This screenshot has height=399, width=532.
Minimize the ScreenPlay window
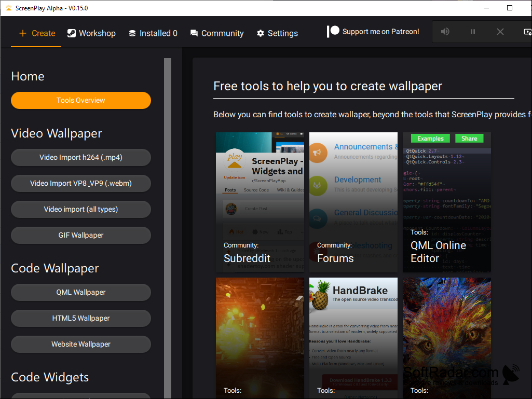point(486,8)
